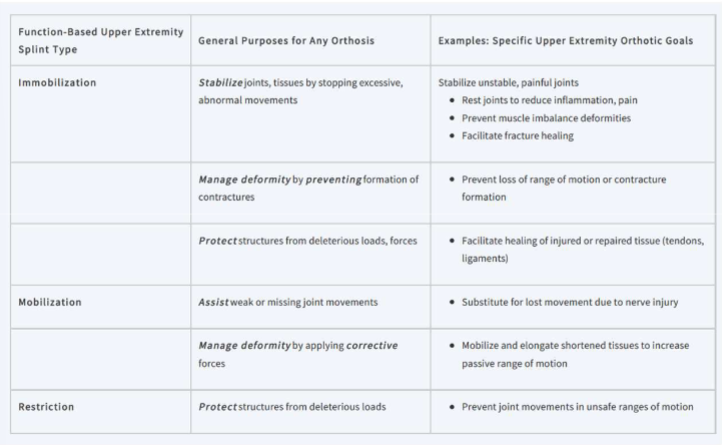Click 'Prevent muscle imbalance deformities' bullet
724x445 pixels.
tap(554, 118)
